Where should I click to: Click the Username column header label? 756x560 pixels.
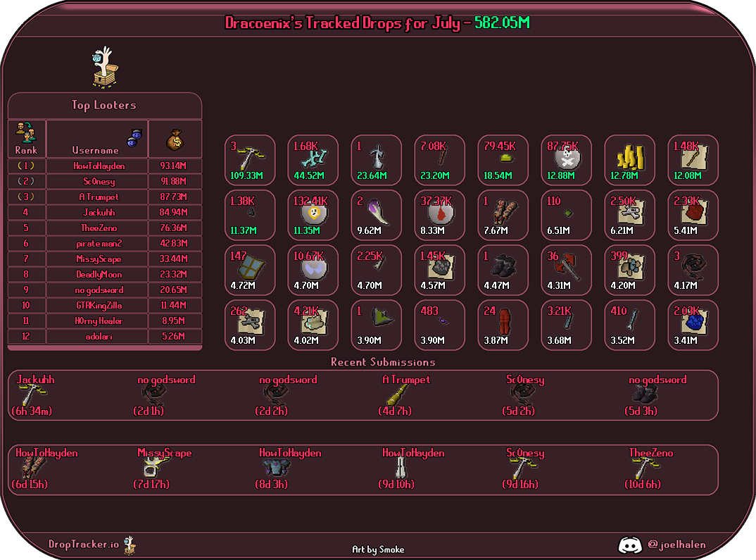point(95,150)
